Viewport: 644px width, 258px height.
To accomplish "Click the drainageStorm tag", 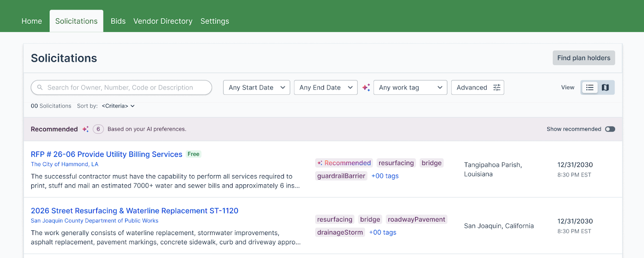I will (340, 232).
